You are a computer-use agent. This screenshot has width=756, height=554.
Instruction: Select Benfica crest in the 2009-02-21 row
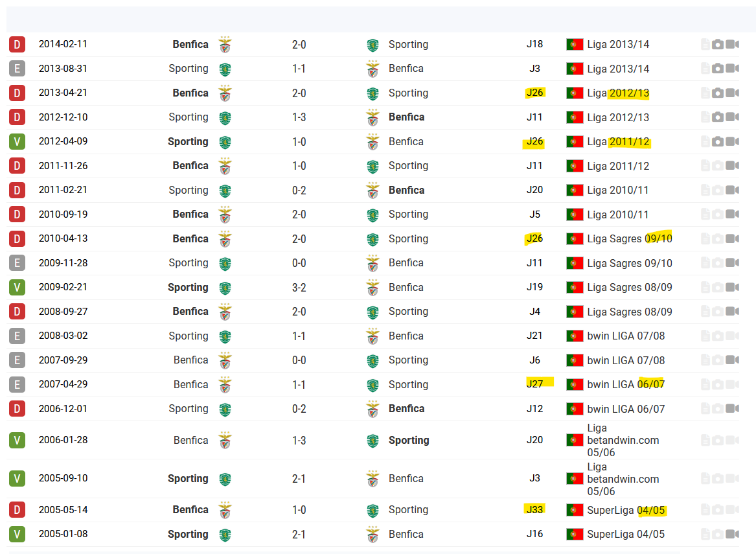point(372,287)
